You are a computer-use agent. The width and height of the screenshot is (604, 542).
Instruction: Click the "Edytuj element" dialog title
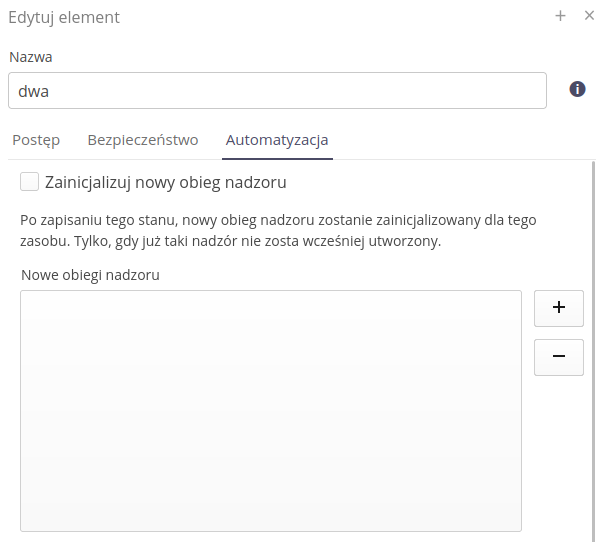[64, 17]
